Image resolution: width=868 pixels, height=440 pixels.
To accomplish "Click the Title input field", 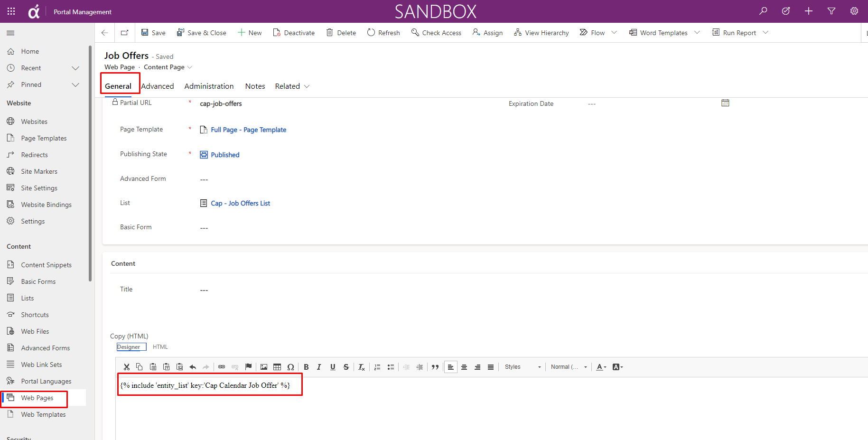I will point(332,290).
